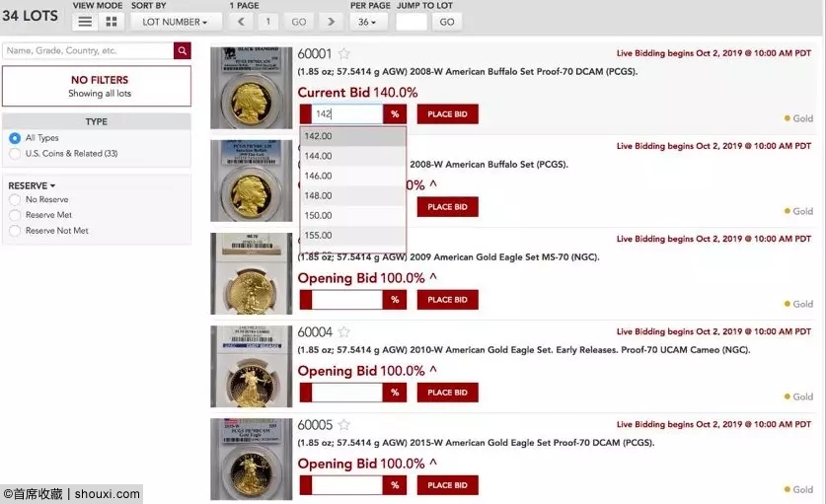Select All Types radio button
Screen dimensions: 826x504
coord(15,138)
